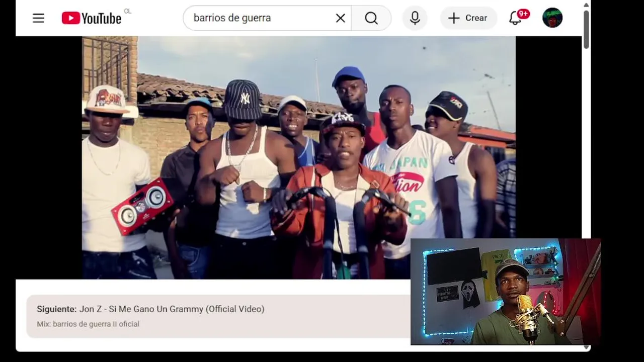Start voice search with the microphone icon
The image size is (644, 362).
pos(415,18)
